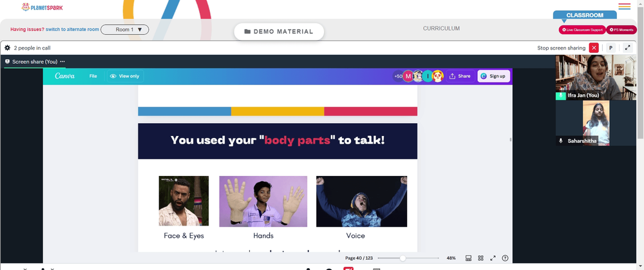Click the View only eye button
This screenshot has width=644, height=270.
(x=125, y=76)
